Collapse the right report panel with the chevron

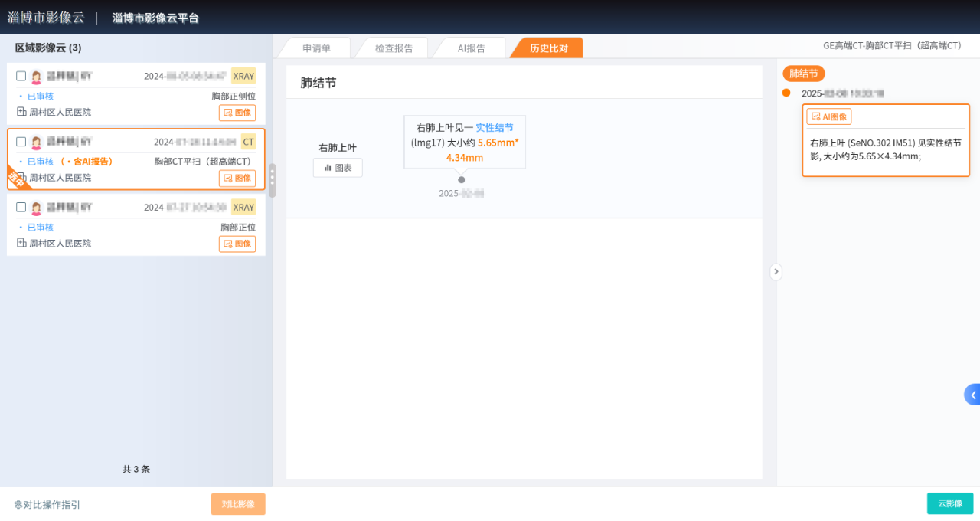click(x=776, y=271)
